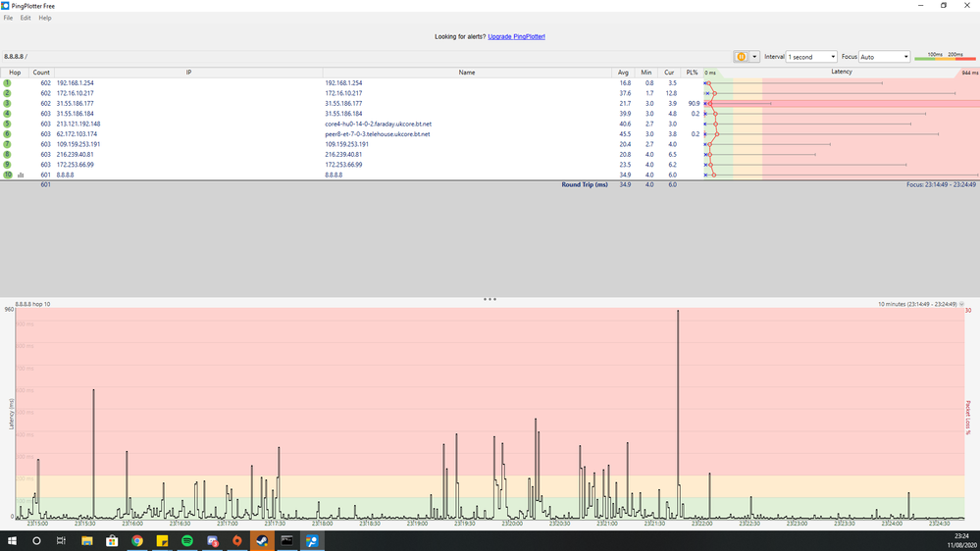Open Google Chrome from the taskbar
The height and width of the screenshot is (551, 980).
click(137, 540)
